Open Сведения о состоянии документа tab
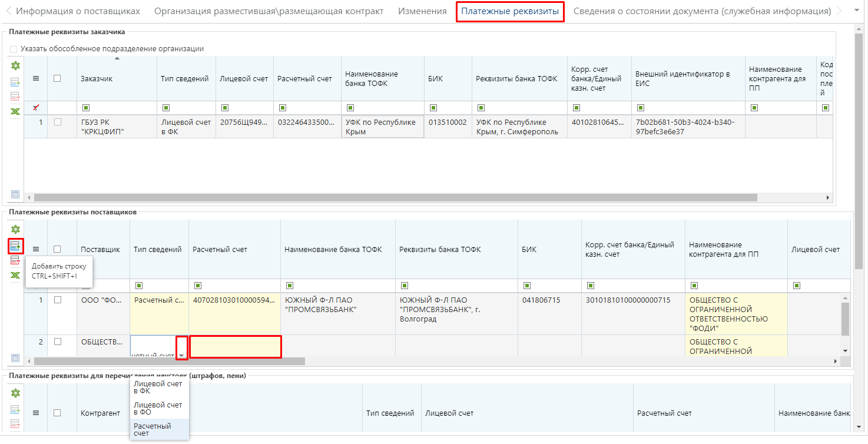This screenshot has height=444, width=868. coord(702,11)
